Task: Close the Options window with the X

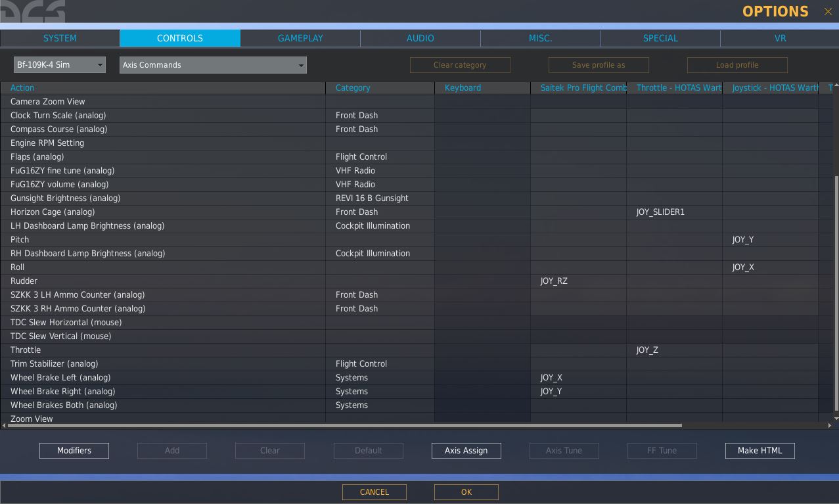Action: pyautogui.click(x=827, y=11)
